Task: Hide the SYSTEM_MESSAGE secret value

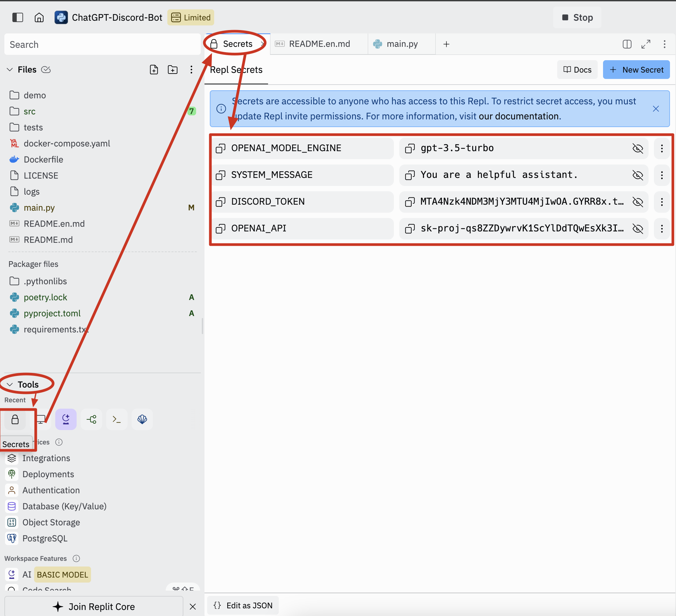Action: [x=638, y=175]
